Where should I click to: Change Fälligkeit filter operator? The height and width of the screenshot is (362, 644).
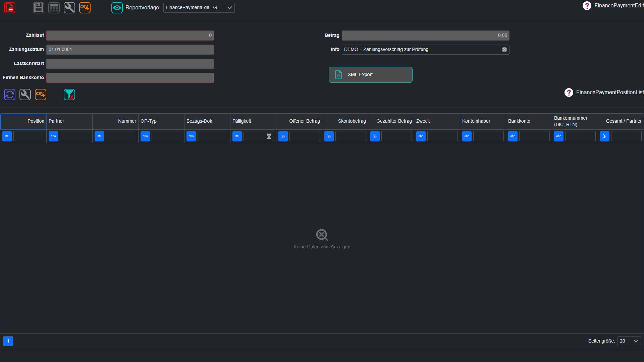[237, 136]
